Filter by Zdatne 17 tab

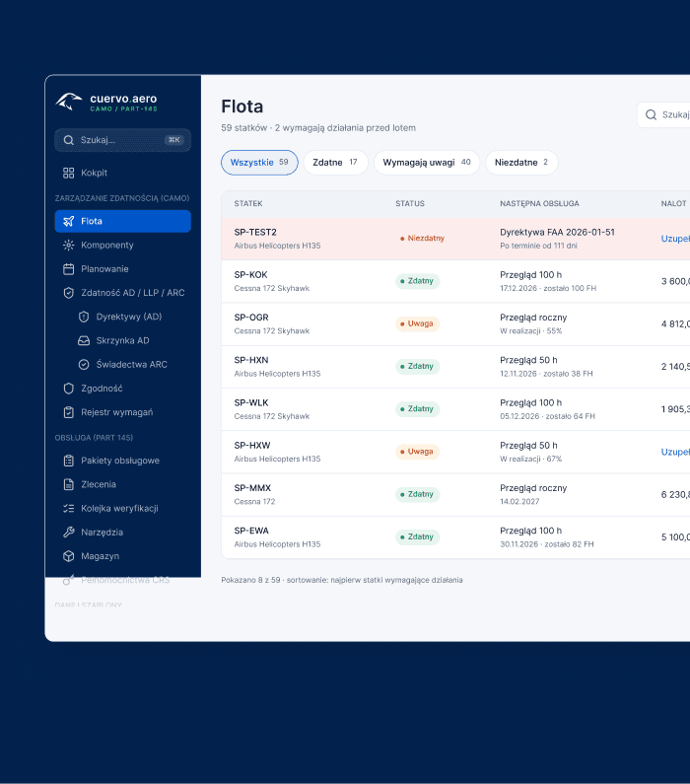[335, 163]
